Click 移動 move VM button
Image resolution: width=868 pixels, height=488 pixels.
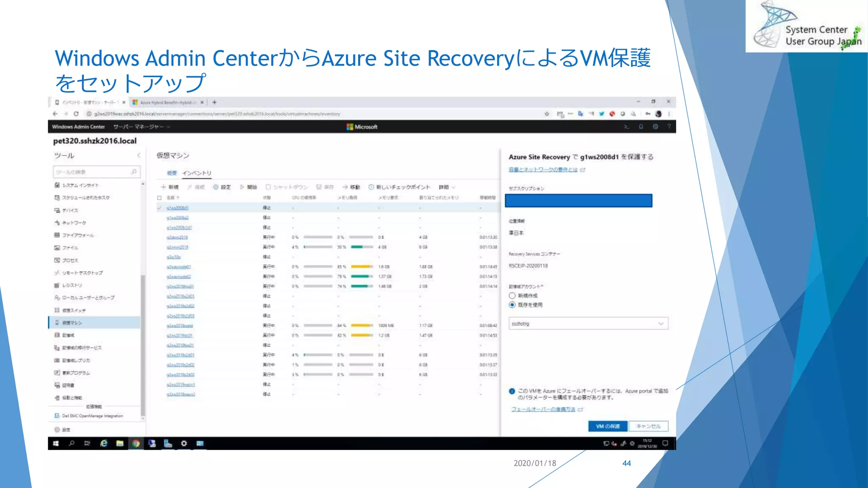[351, 187]
